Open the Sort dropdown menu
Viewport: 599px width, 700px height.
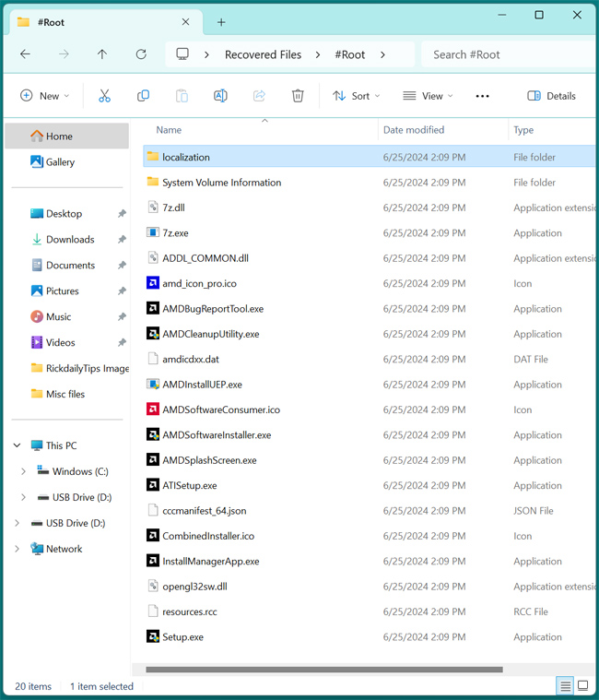pyautogui.click(x=356, y=96)
